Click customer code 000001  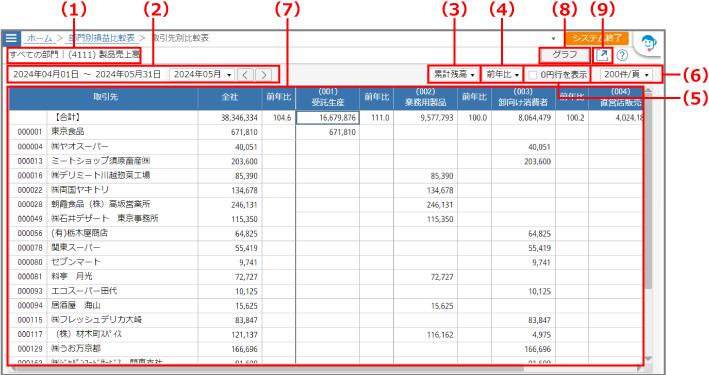[x=30, y=132]
